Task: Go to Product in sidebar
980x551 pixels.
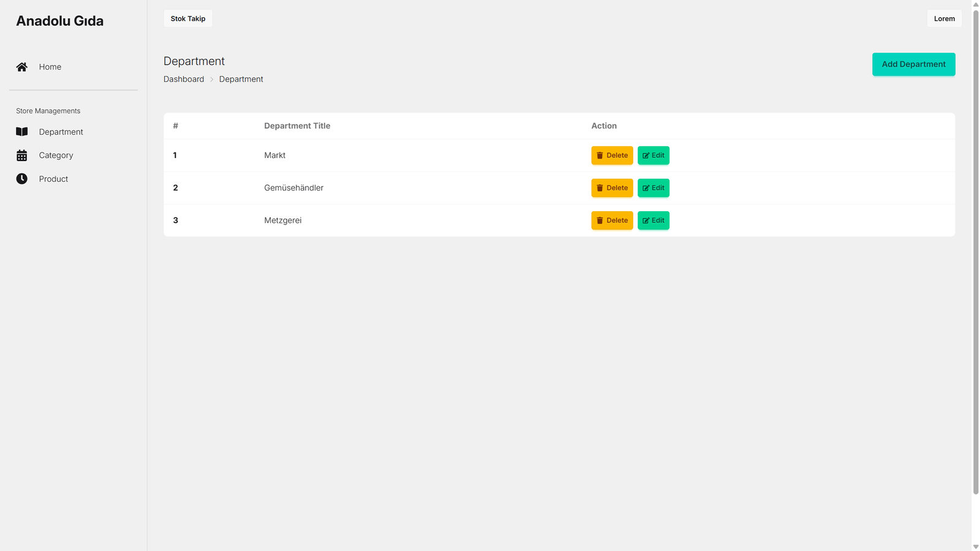Action: point(53,179)
